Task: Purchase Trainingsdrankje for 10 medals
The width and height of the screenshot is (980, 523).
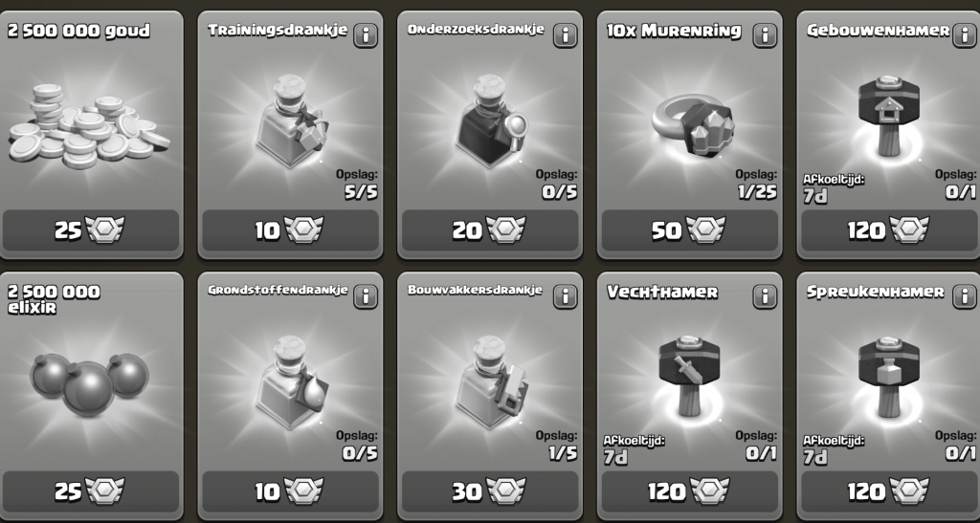Action: coord(290,230)
